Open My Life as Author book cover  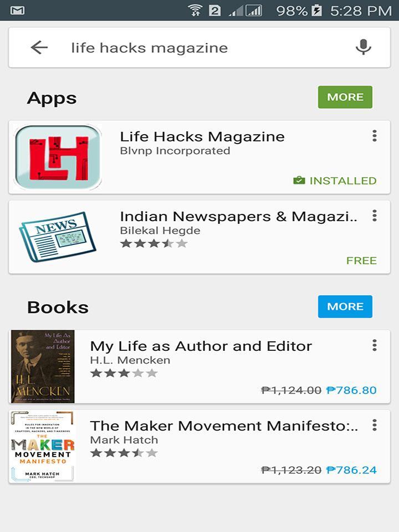click(x=43, y=366)
